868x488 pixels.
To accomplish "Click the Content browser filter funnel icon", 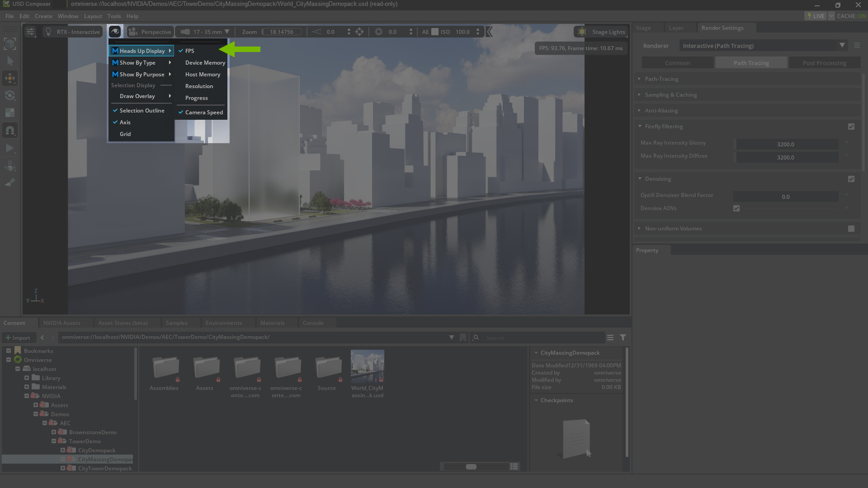I will click(623, 338).
